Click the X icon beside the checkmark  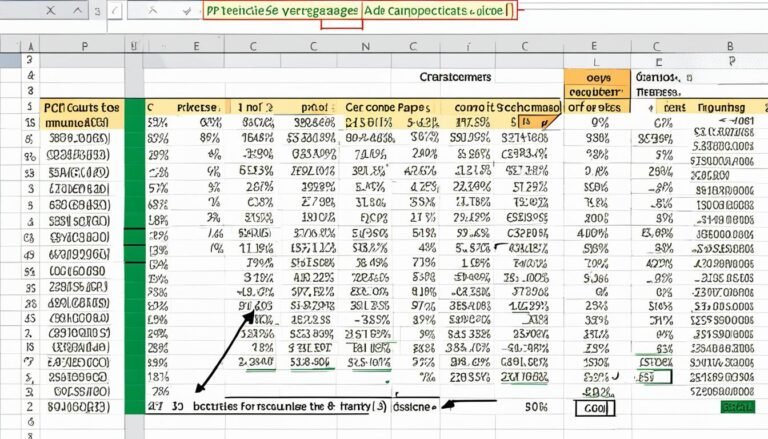(153, 10)
